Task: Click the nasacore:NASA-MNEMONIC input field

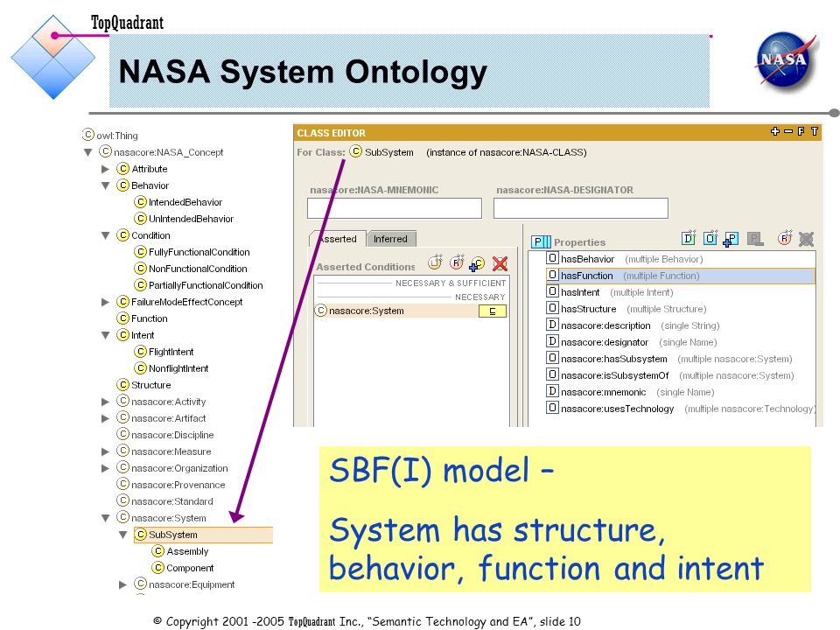Action: tap(395, 208)
